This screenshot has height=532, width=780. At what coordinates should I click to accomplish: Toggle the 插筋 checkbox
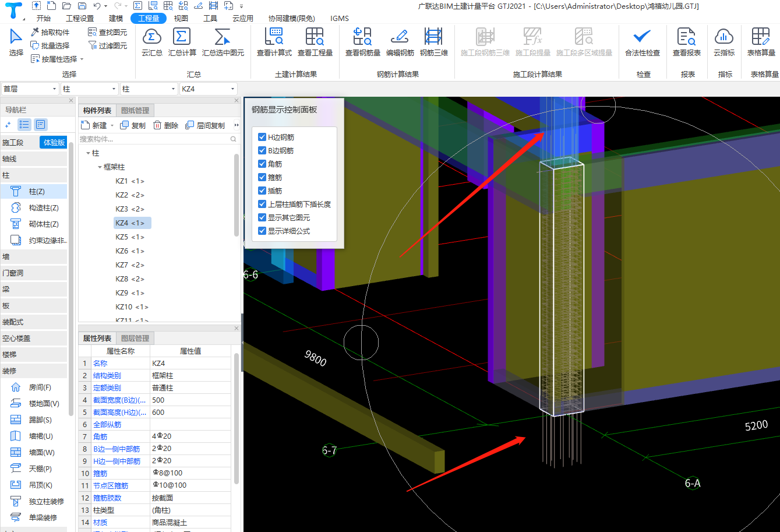pos(262,191)
